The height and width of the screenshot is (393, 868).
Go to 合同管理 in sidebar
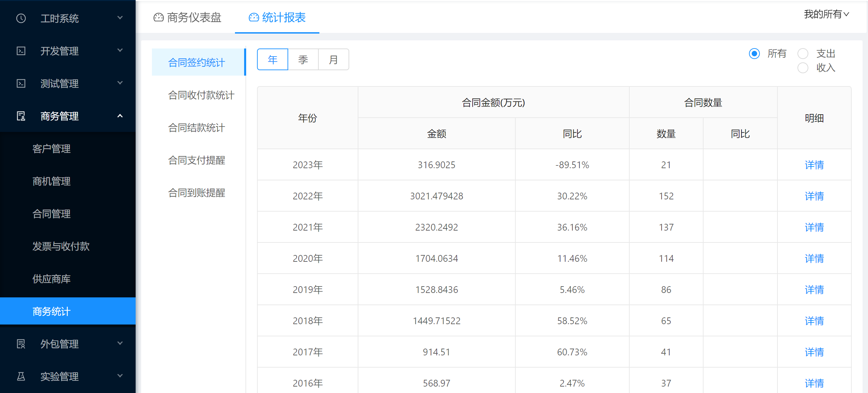pos(68,214)
